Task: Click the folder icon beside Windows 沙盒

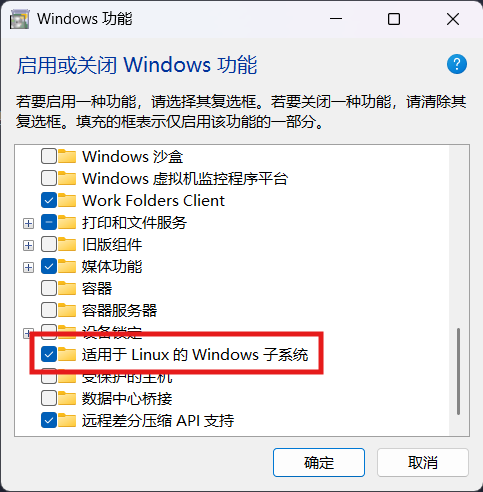Action: pos(67,156)
